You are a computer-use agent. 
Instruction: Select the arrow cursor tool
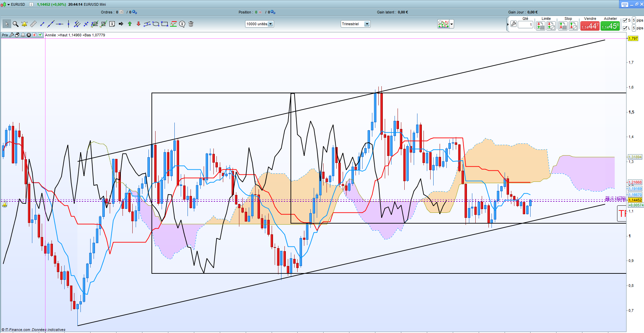pos(7,24)
